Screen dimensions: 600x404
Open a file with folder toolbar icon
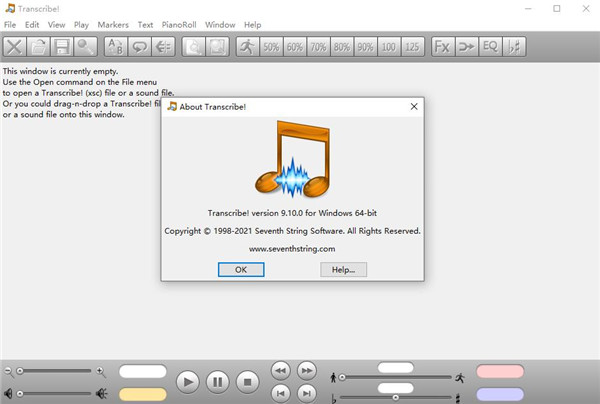click(x=38, y=47)
